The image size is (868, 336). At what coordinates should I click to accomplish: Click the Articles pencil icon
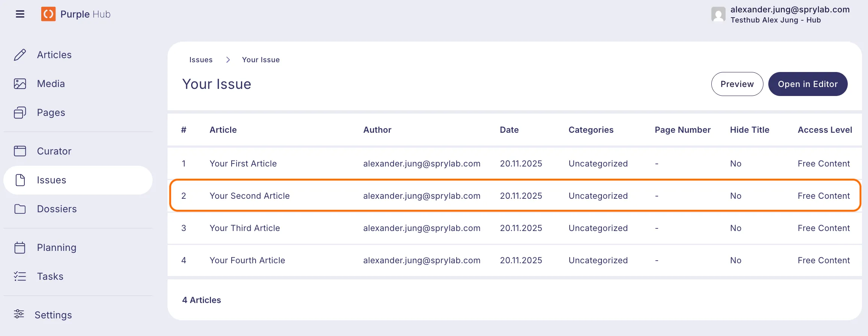pos(20,55)
